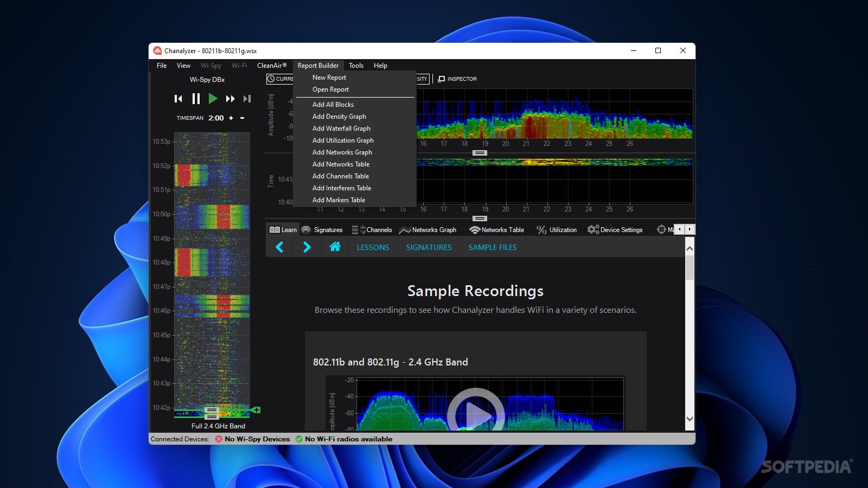868x488 pixels.
Task: Skip to end of the recording
Action: click(247, 99)
